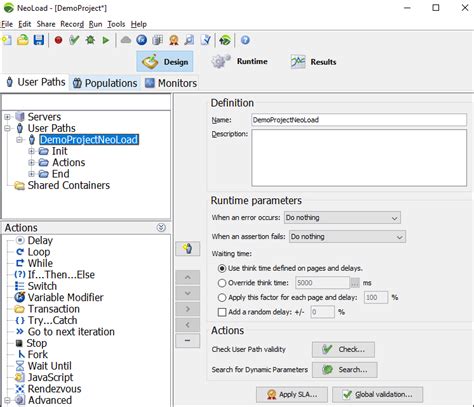Click the blue round toolbar icon

pyautogui.click(x=142, y=40)
